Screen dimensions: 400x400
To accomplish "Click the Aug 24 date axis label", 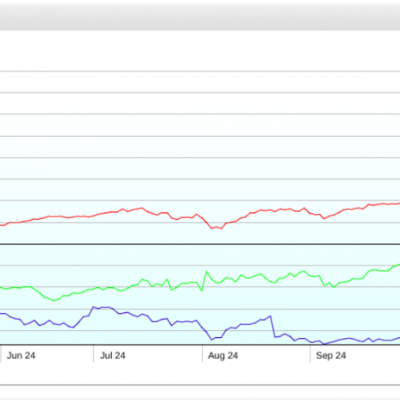I will pos(223,356).
